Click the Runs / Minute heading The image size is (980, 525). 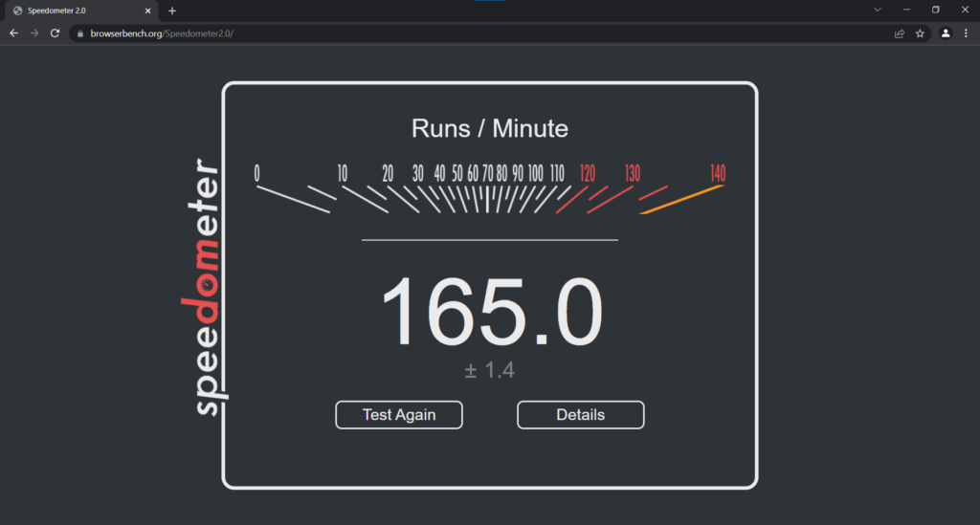pos(489,128)
